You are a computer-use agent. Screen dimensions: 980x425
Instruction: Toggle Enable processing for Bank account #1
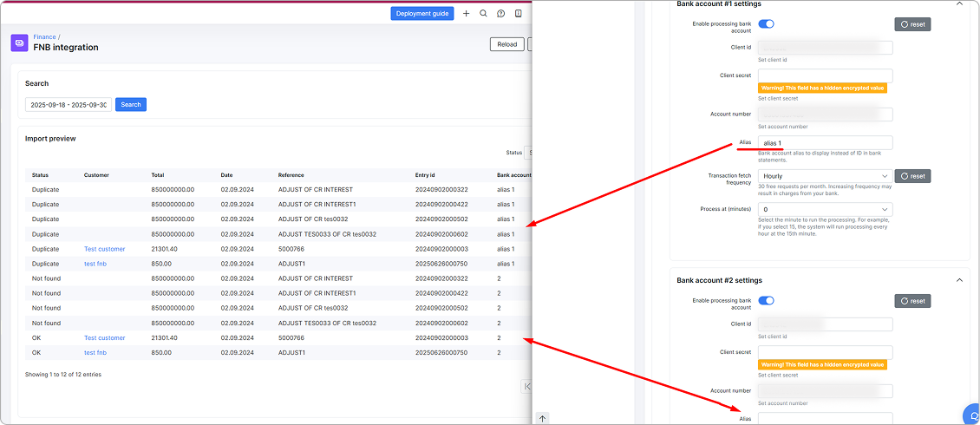coord(766,24)
